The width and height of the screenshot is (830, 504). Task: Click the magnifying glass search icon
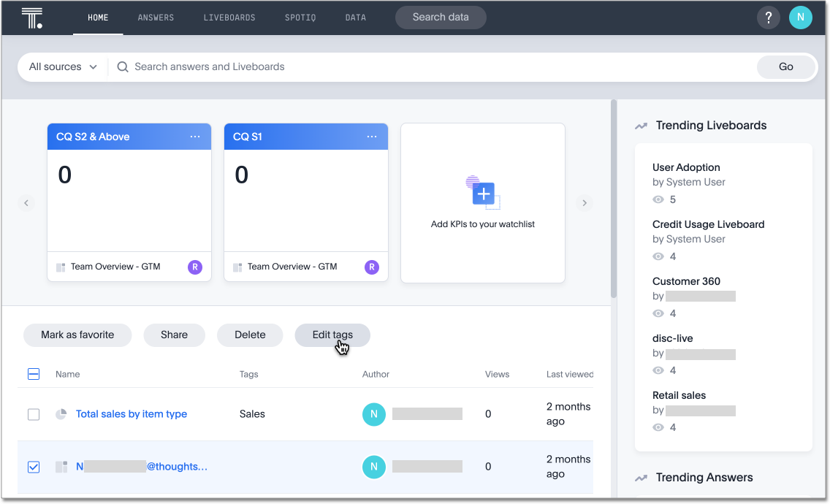click(x=122, y=66)
